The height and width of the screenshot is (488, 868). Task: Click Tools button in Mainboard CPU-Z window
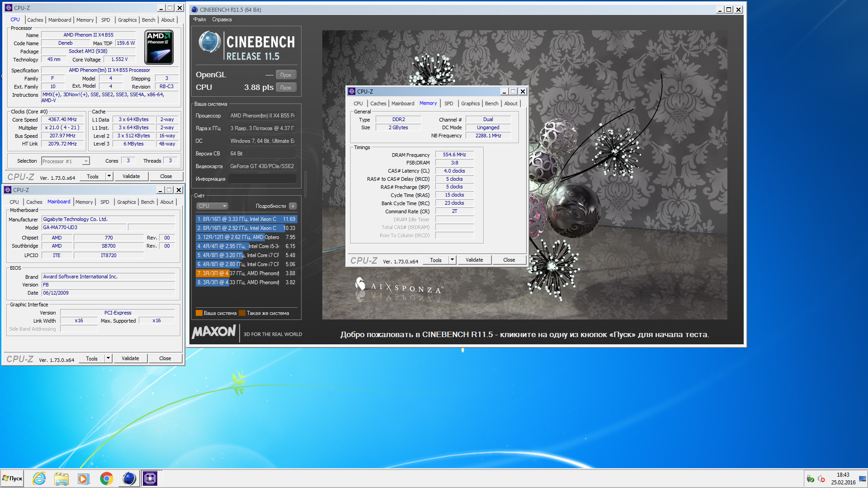coord(92,358)
